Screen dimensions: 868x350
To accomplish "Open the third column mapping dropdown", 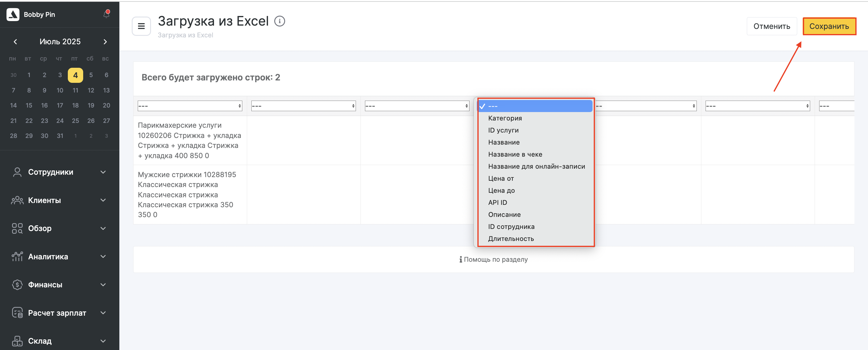I will [x=417, y=106].
